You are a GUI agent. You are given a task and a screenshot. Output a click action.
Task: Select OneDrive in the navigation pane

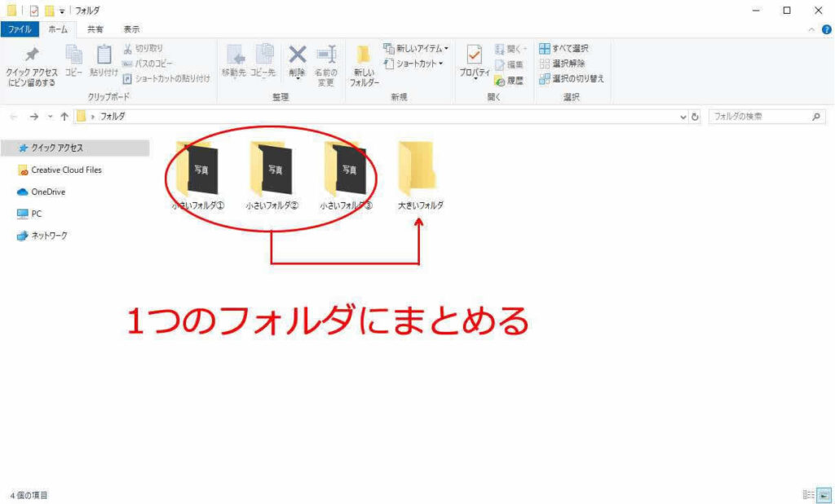point(48,192)
